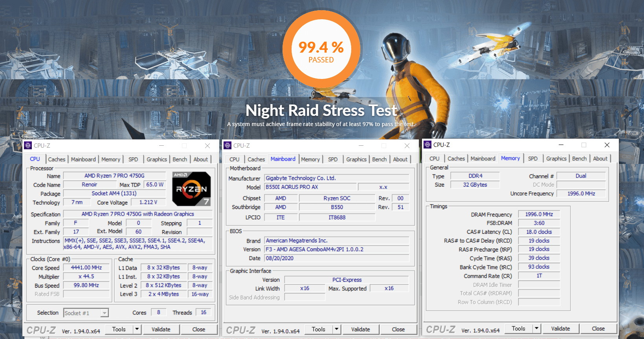Click the AMD Ryzen 7 PRO 4750G name field
This screenshot has width=644, height=339.
click(114, 176)
